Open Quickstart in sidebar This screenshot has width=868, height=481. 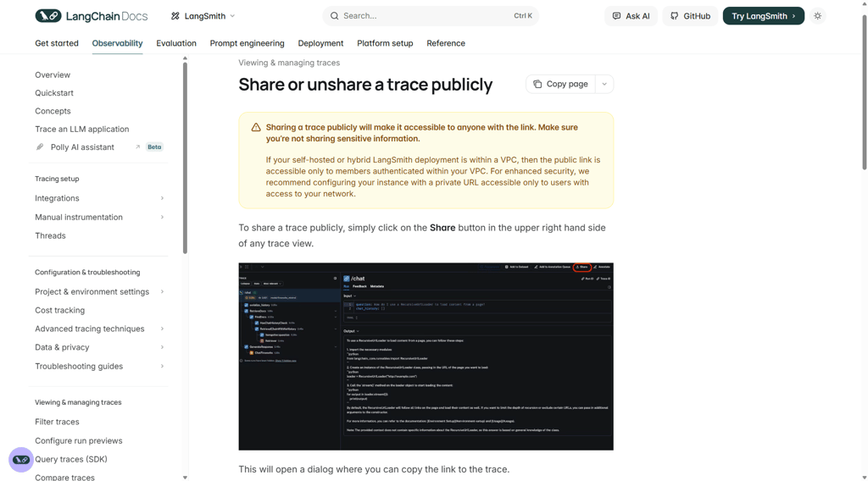(54, 93)
